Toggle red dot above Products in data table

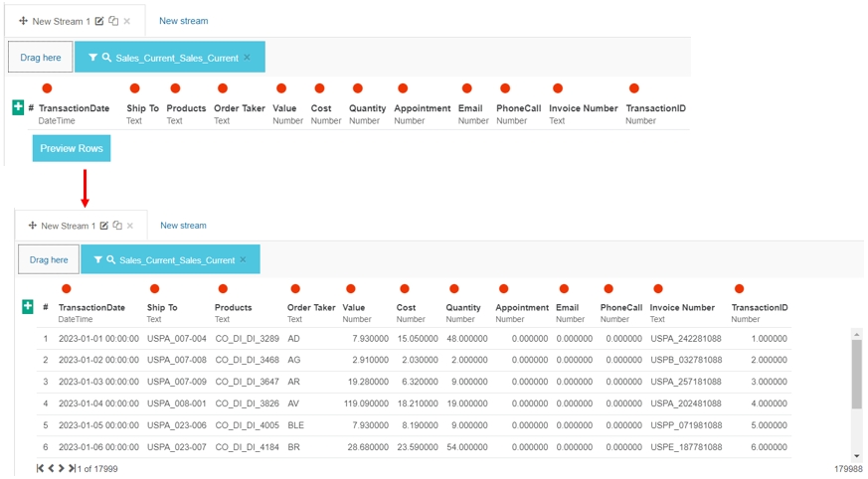223,289
